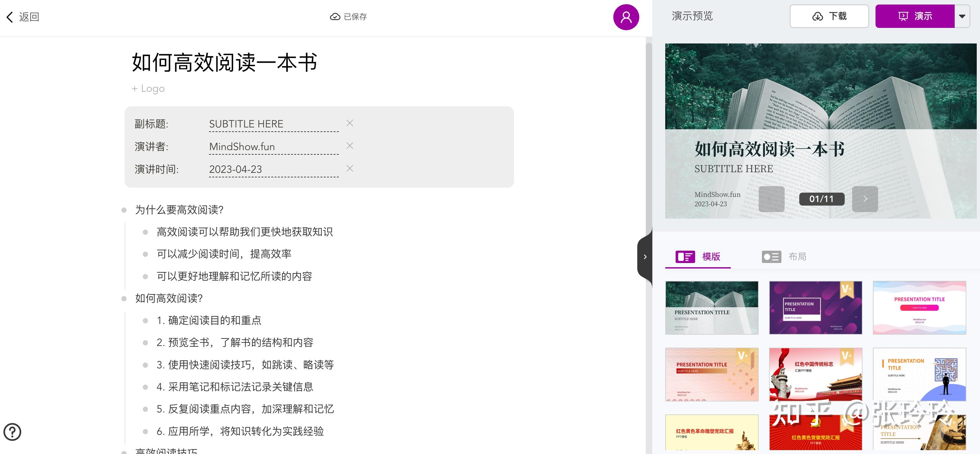The image size is (980, 454).
Task: Click bullet beside 如何高效阅读?
Action: [x=124, y=299]
